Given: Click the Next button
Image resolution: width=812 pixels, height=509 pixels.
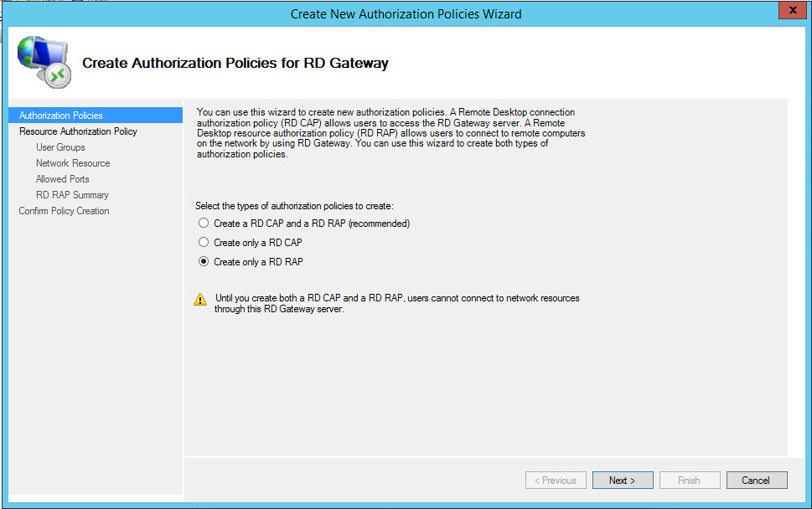Looking at the screenshot, I should point(623,481).
